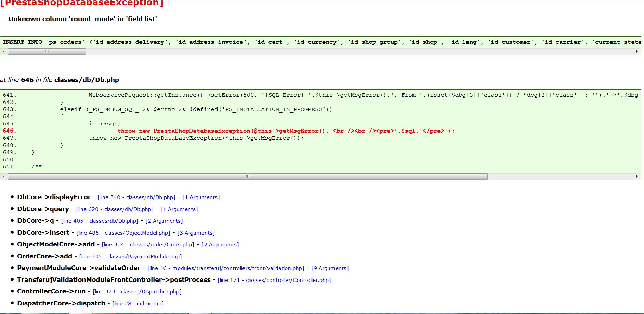Image resolution: width=644 pixels, height=314 pixels.
Task: Open the line 486 classes/ObjectModel.php link
Action: (x=123, y=233)
